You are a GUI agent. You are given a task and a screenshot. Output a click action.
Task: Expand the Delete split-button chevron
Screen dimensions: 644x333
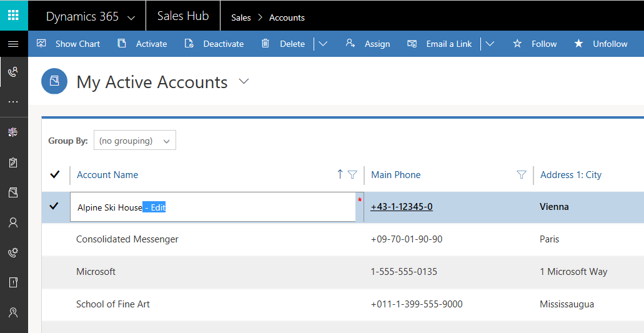point(323,44)
